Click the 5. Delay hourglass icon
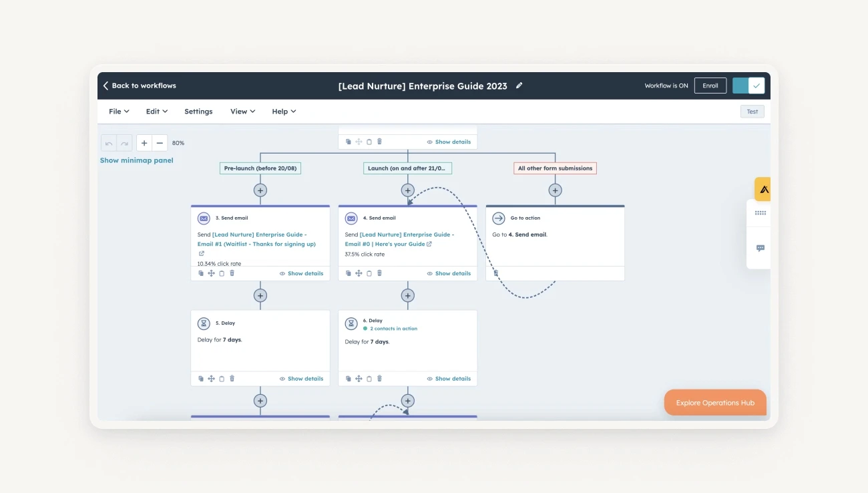Screen dimensions: 868x493 pos(204,323)
